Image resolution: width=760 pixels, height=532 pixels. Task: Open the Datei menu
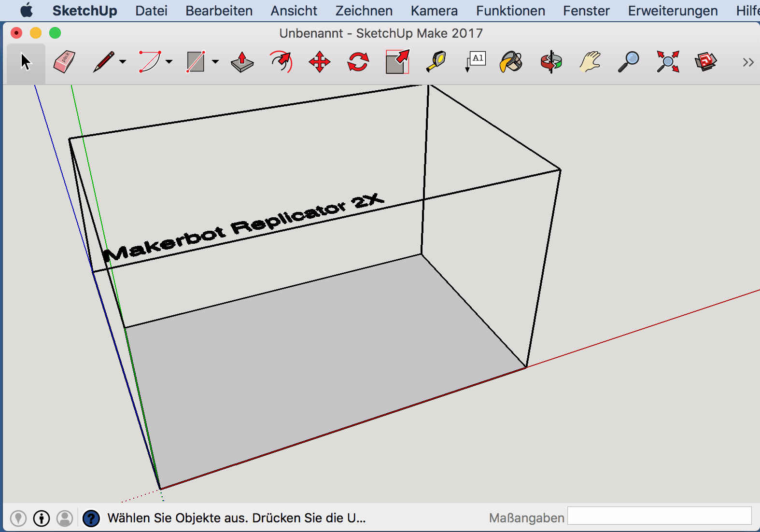(151, 11)
